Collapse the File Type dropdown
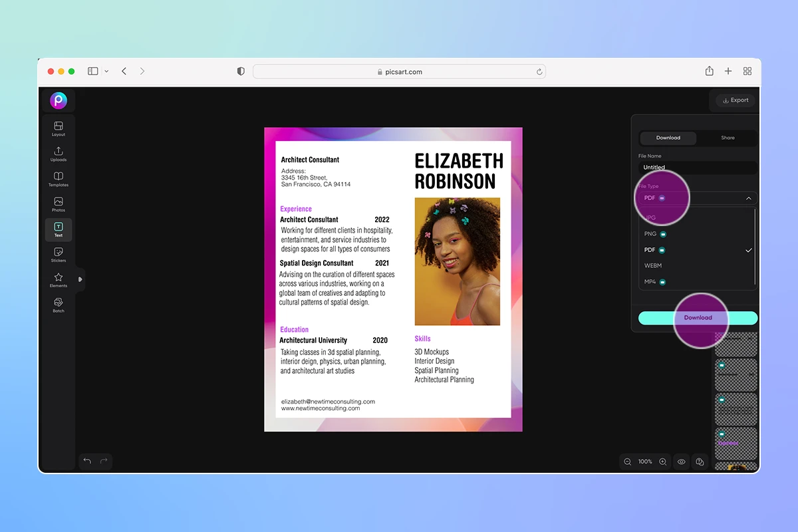This screenshot has height=532, width=798. [x=749, y=198]
